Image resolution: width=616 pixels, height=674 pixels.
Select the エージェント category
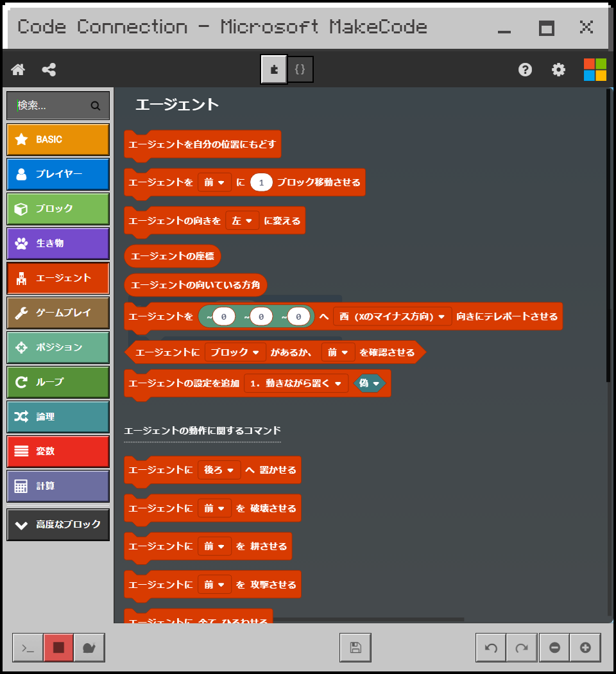(x=58, y=278)
